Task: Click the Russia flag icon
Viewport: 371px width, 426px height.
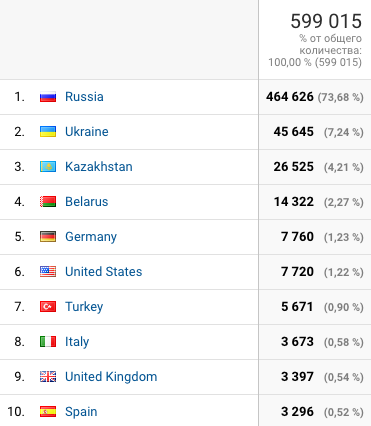Action: pos(48,97)
